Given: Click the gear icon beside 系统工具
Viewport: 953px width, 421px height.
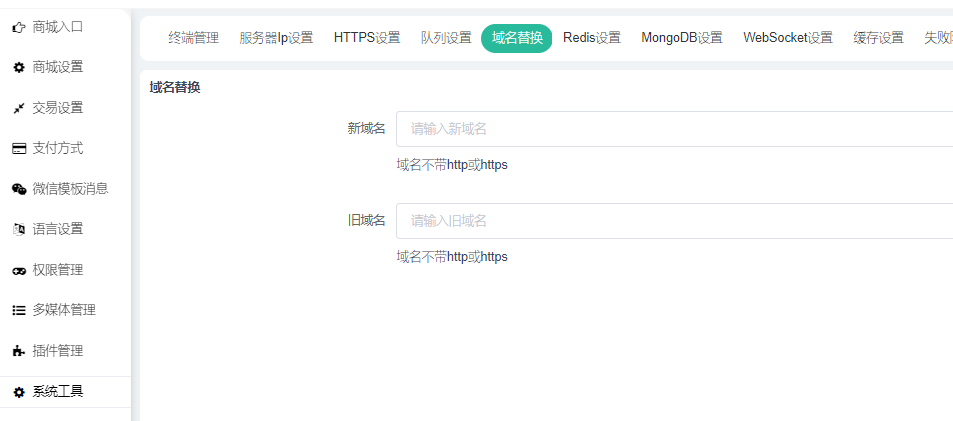Looking at the screenshot, I should (19, 392).
